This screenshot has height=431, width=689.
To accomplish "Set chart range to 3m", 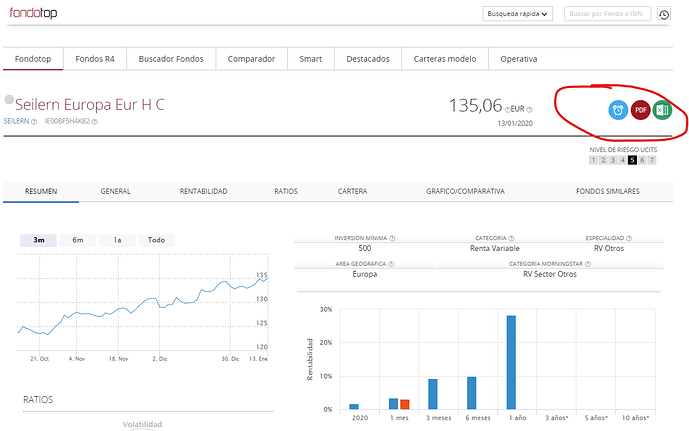I will [39, 240].
